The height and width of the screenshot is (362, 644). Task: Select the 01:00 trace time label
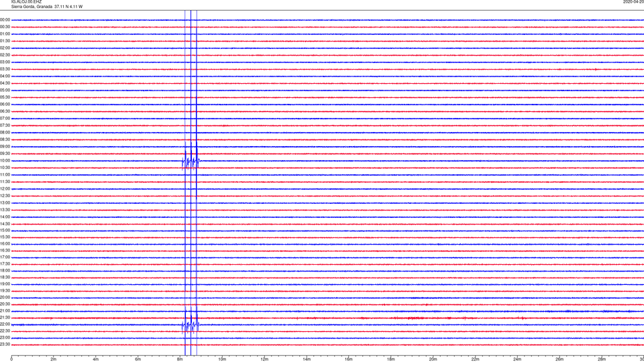[5, 34]
